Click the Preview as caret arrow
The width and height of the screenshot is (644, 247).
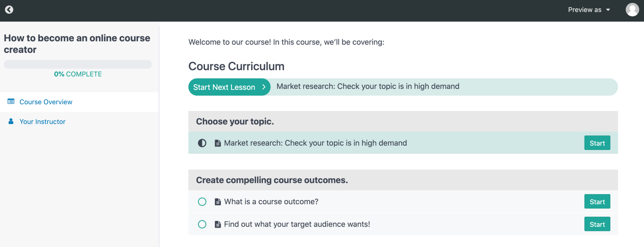pos(608,10)
